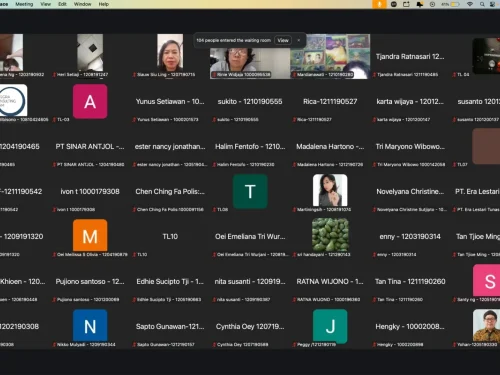Select the Rica-1211190527 tile
This screenshot has width=500, height=375.
coord(330,101)
